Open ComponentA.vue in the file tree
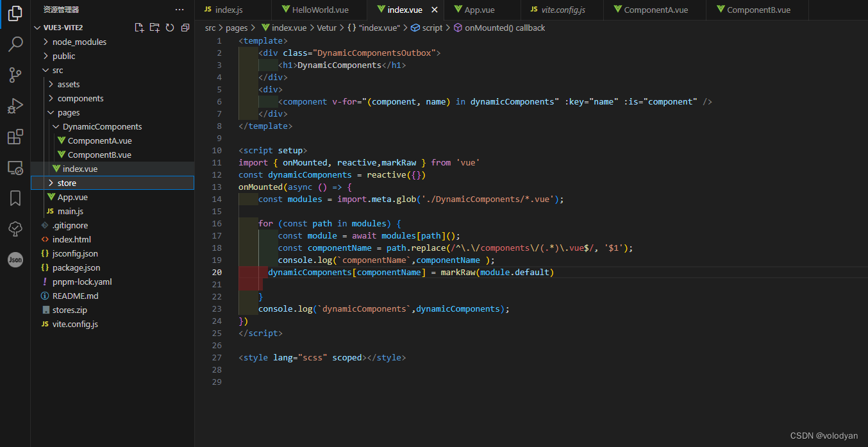 click(x=112, y=140)
